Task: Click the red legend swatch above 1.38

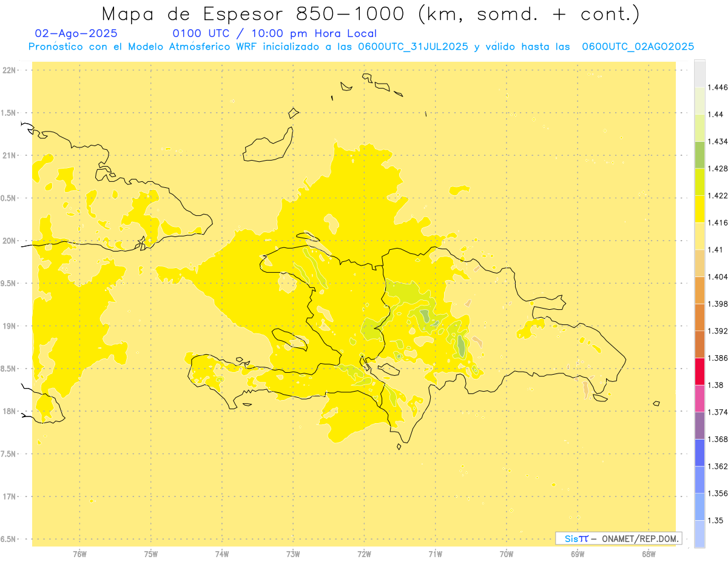Action: coord(699,371)
